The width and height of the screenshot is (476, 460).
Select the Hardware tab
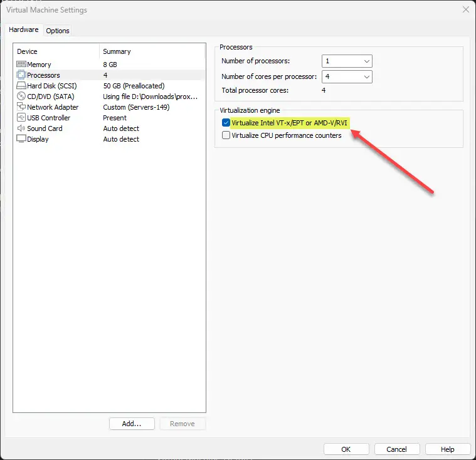(x=24, y=29)
